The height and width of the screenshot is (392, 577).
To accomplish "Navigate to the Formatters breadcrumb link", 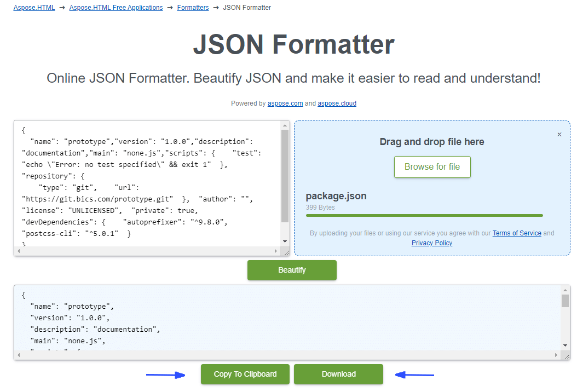I will point(193,8).
